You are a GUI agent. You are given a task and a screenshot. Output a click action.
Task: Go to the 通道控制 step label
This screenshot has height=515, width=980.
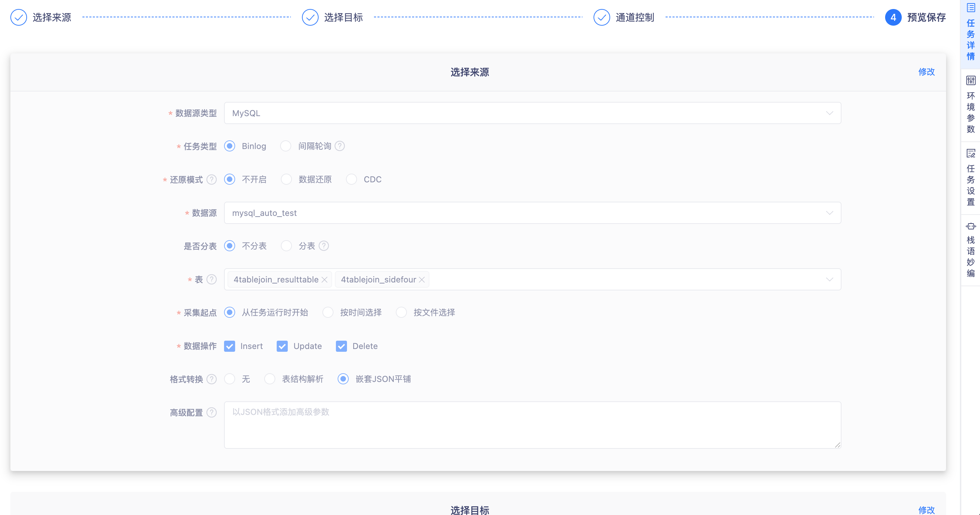(635, 18)
